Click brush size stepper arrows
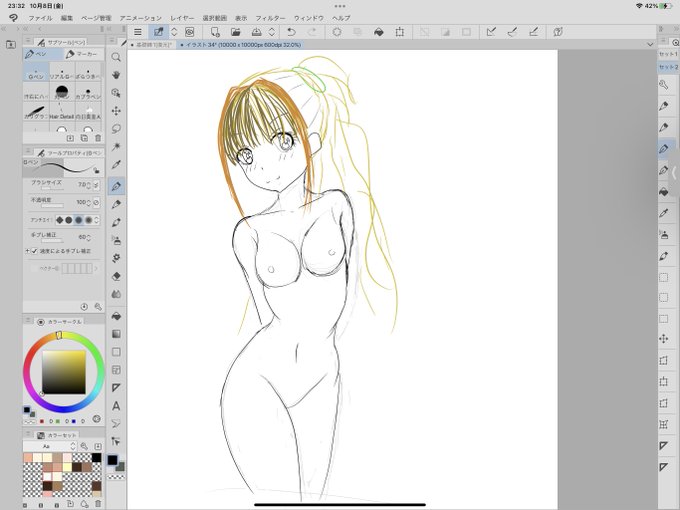Screen dimensions: 680x510 coord(88,185)
